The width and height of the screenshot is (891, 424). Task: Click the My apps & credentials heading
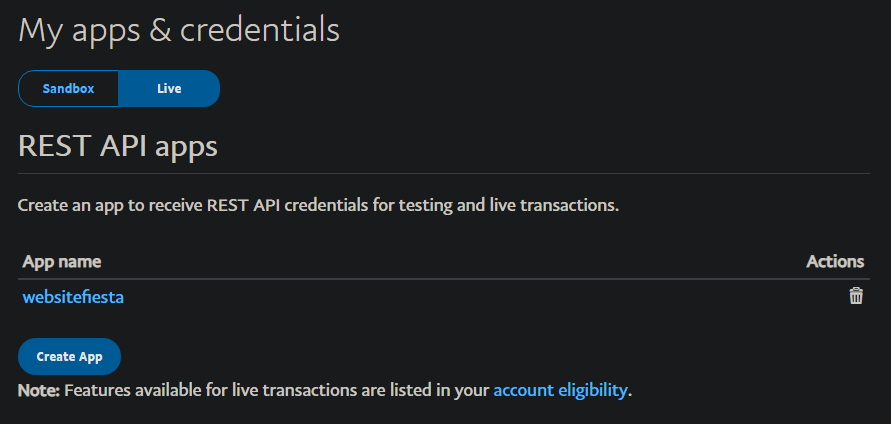[179, 30]
